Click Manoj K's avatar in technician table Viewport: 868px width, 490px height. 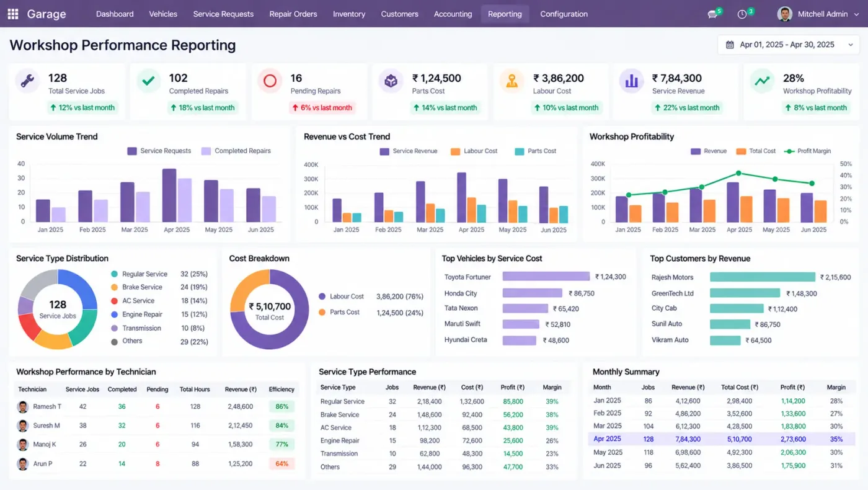pyautogui.click(x=23, y=445)
